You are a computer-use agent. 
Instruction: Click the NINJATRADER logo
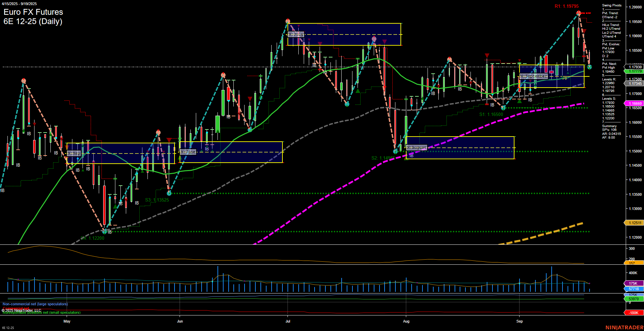(x=624, y=328)
